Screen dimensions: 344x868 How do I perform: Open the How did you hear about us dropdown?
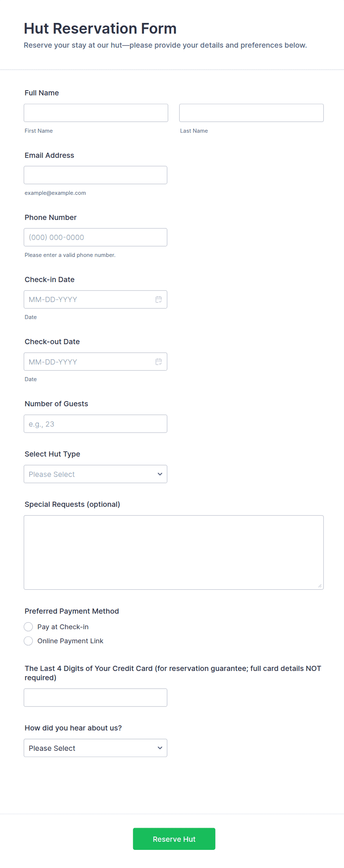point(95,748)
